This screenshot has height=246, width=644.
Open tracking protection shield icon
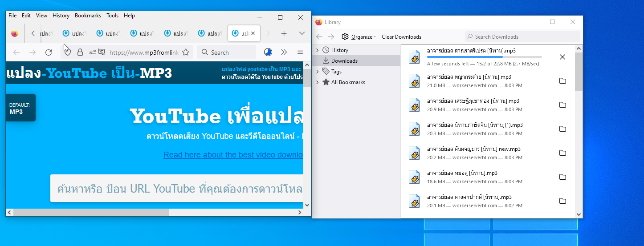point(68,52)
